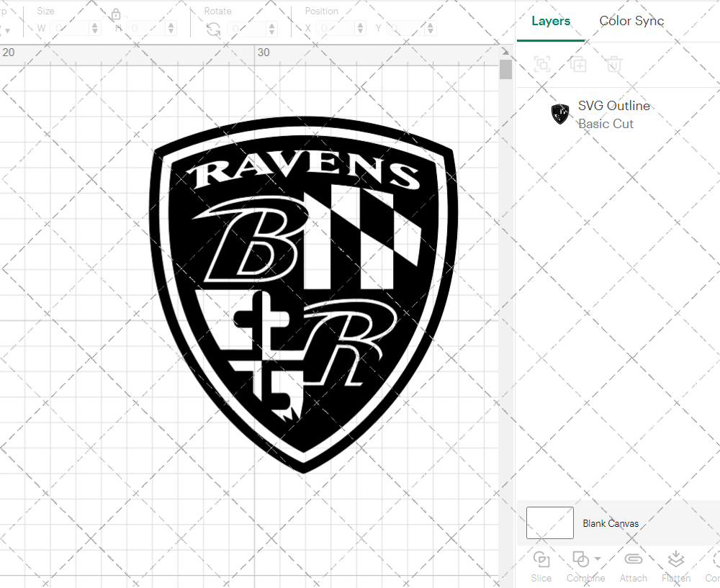The image size is (720, 588).
Task: Toggle the size aspect ratio lock
Action: pyautogui.click(x=116, y=15)
